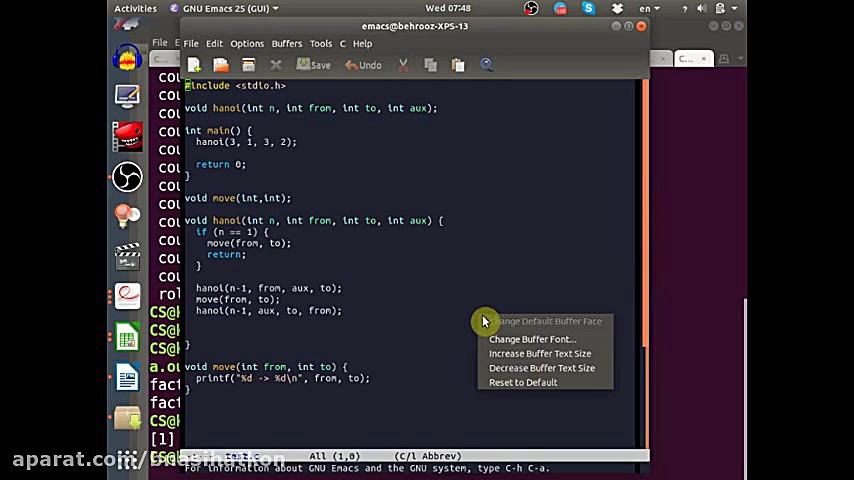Click the terminal window's vertical scrollbar
Screen dimensions: 854x480
point(745,389)
